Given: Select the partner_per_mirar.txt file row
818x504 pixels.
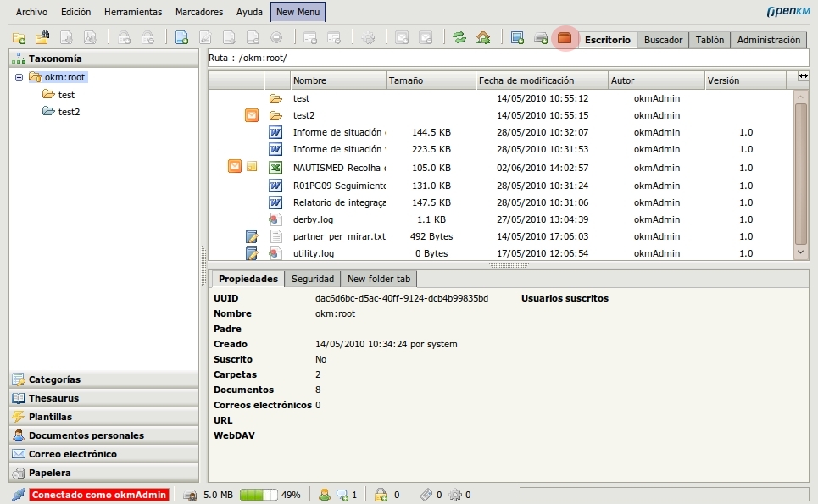Looking at the screenshot, I should 501,236.
